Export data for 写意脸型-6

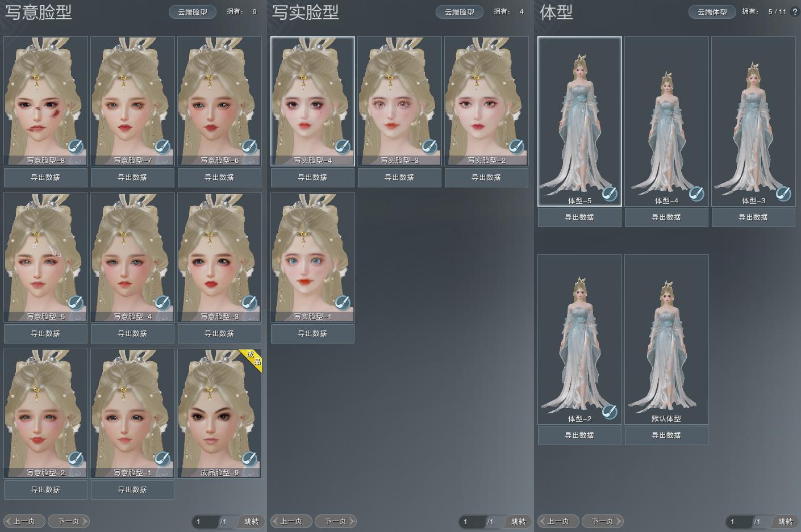[219, 177]
